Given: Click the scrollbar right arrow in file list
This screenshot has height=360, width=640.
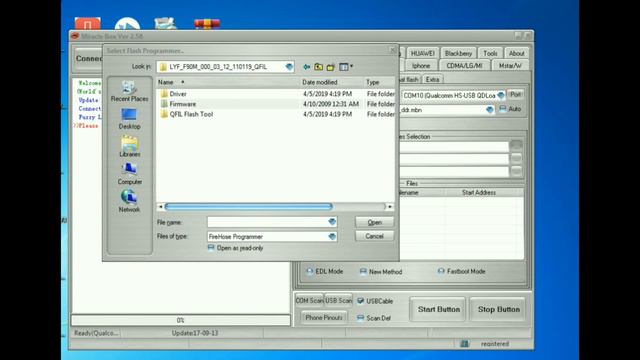Looking at the screenshot, I should (x=390, y=207).
